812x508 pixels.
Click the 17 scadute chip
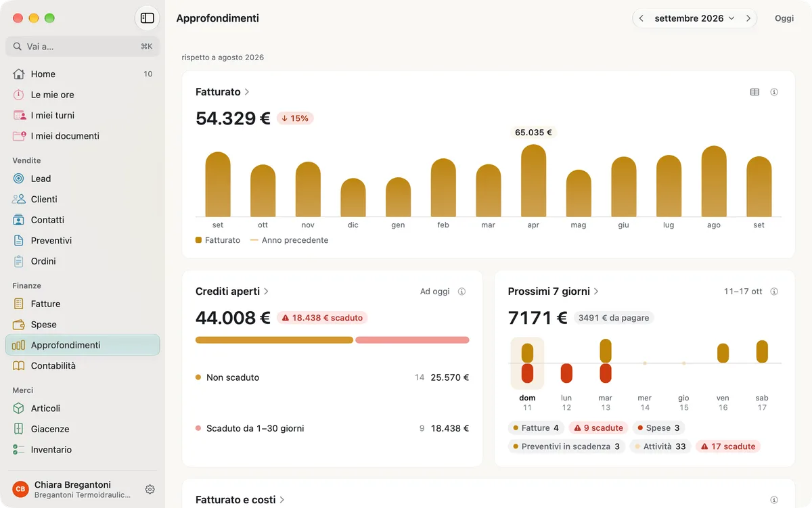click(728, 446)
